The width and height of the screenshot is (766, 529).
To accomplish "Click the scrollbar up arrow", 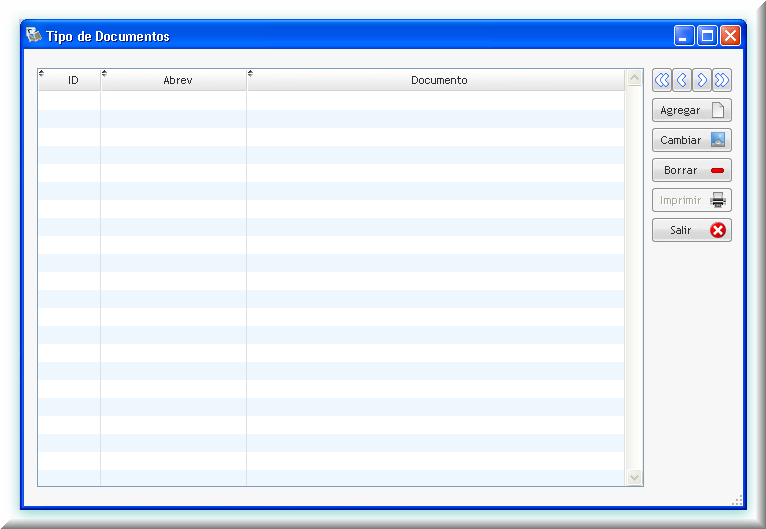I will point(634,78).
